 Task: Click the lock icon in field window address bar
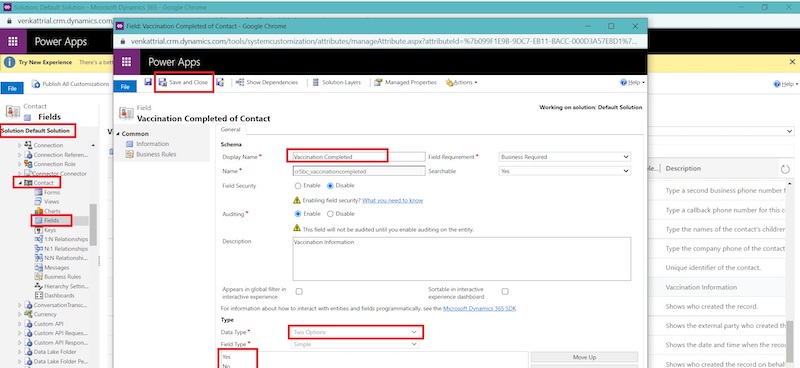pos(123,41)
